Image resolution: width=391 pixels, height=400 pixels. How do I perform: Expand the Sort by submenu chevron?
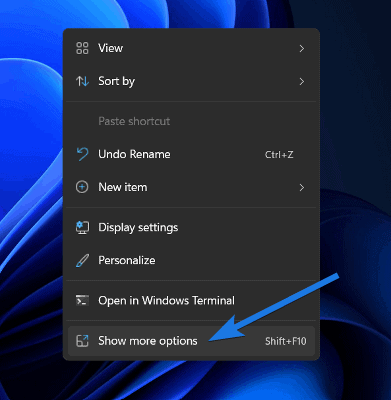(x=302, y=81)
